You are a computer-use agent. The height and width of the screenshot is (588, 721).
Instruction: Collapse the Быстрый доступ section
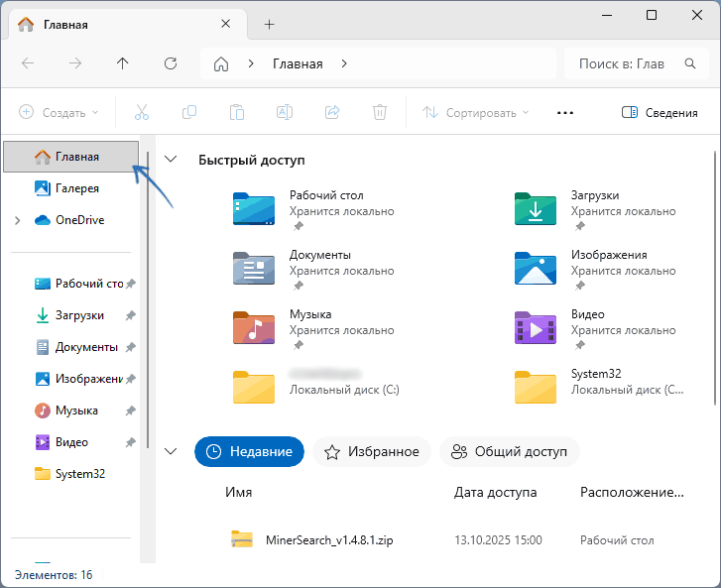point(172,160)
